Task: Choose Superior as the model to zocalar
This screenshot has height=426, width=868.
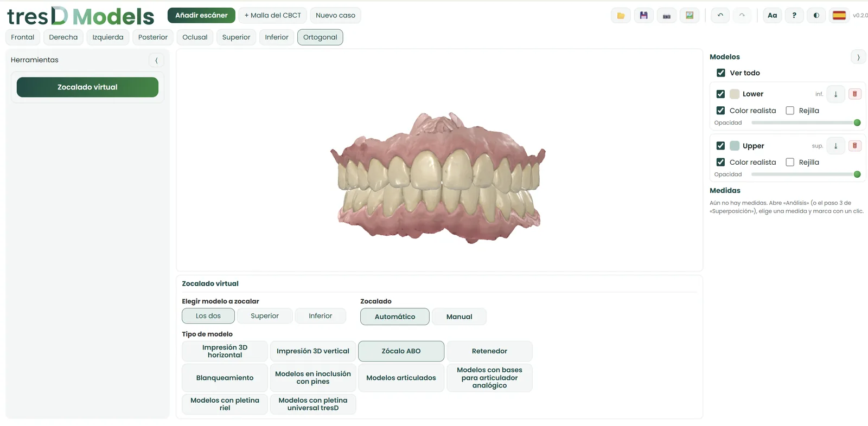Action: click(265, 316)
